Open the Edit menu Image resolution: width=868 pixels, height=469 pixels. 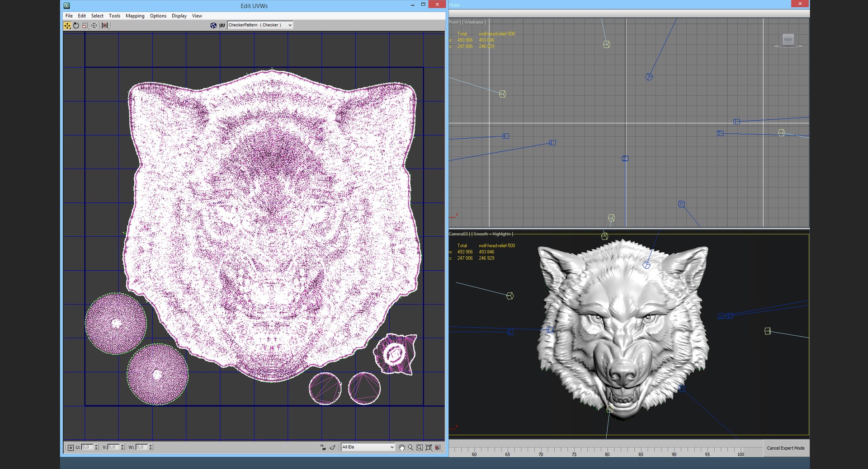82,16
